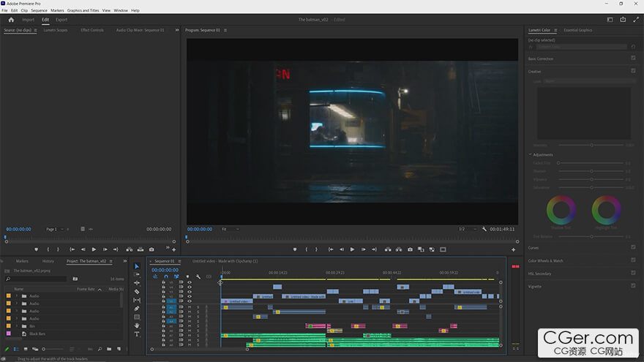Open the Graphics and Titles menu

(83, 10)
